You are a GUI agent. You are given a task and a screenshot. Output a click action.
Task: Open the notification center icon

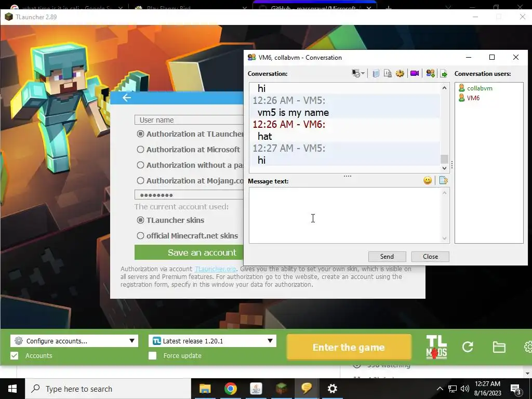pyautogui.click(x=516, y=389)
